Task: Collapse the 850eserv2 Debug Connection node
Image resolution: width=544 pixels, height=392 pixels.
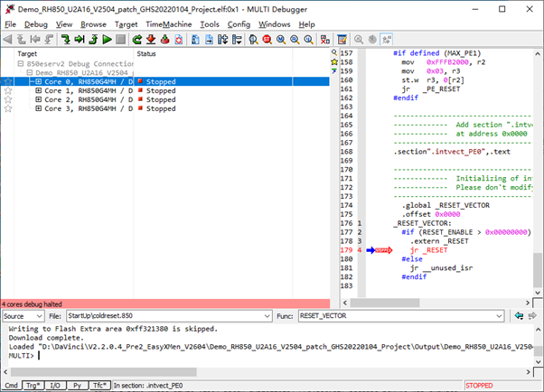Action: (x=21, y=63)
